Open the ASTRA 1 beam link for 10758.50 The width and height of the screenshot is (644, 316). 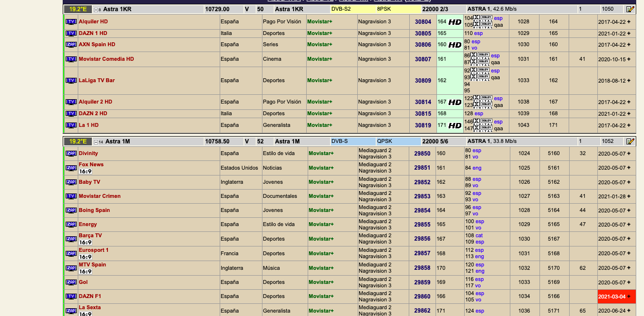pos(478,141)
